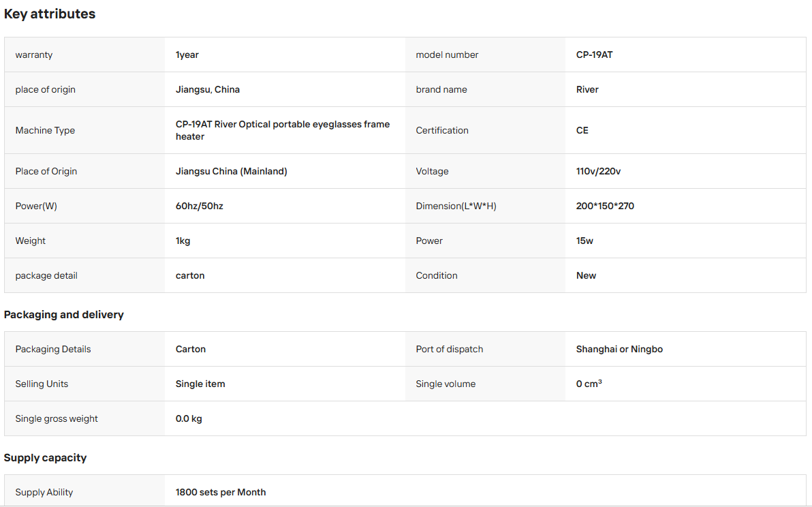812x507 pixels.
Task: Select the 60hz/50hz Power(W) value
Action: coord(200,206)
